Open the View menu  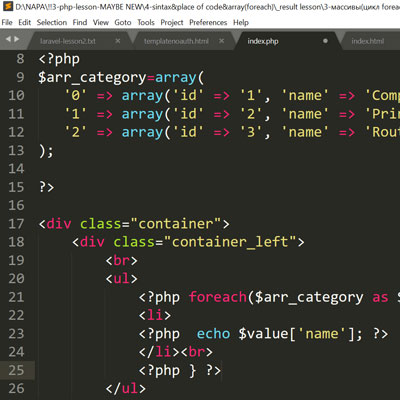[101, 22]
